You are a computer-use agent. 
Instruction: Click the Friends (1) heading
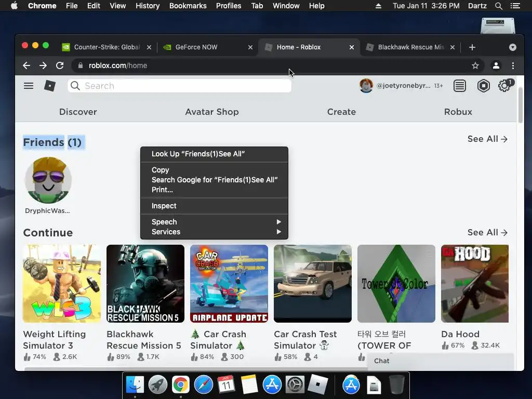click(52, 142)
